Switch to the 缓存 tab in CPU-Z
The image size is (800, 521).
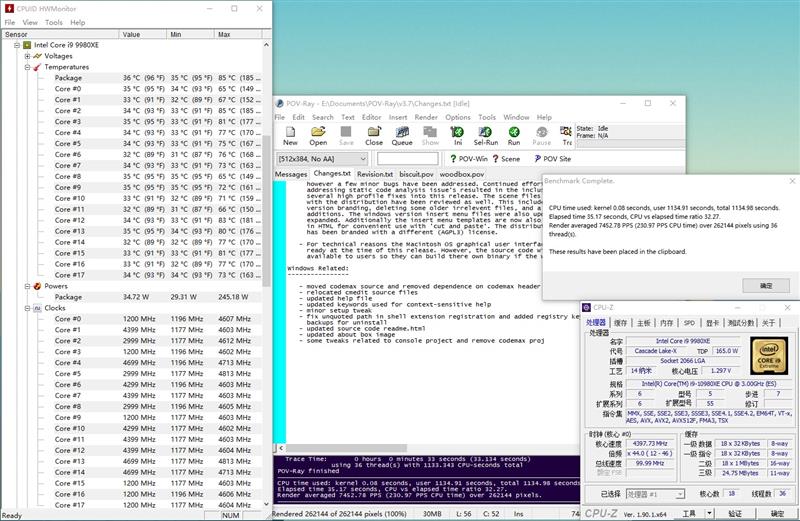(x=620, y=322)
